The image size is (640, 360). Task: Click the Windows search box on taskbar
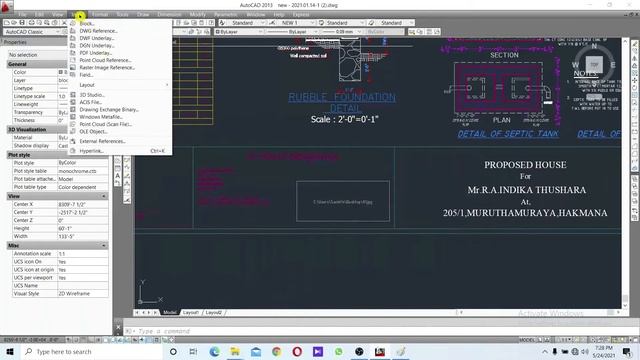(91, 351)
